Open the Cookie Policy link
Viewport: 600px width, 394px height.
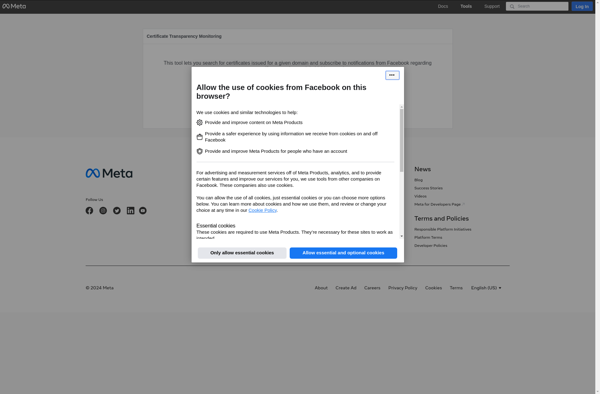pos(262,210)
